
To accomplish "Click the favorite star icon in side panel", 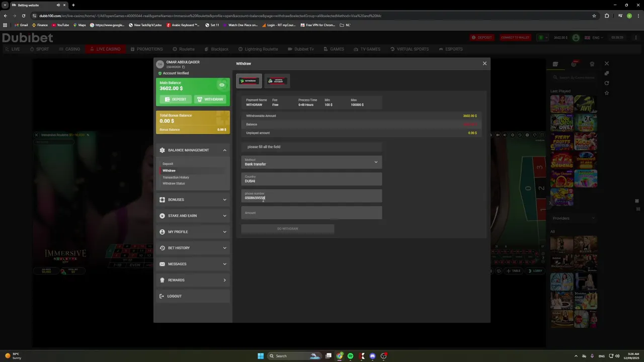I will click(x=607, y=93).
